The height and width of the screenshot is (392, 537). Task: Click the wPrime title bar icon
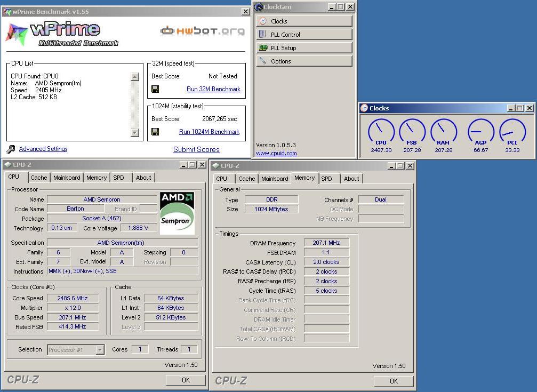7,12
